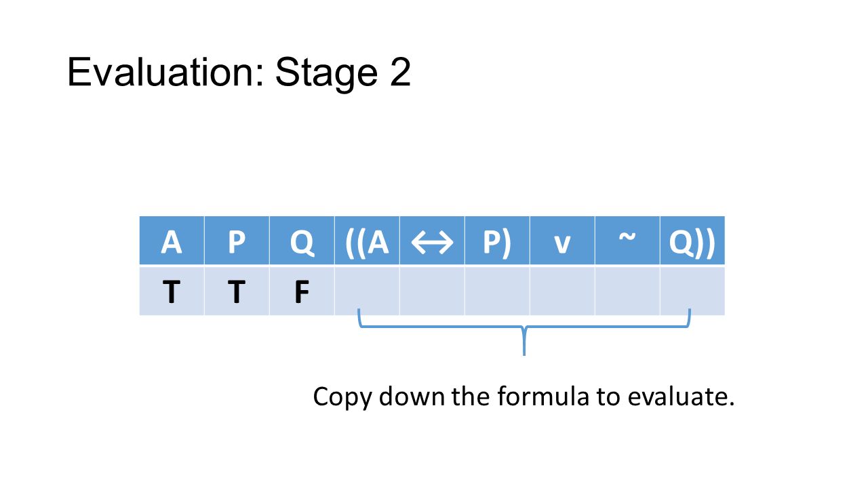Select the 'F' value under column Q

pos(302,291)
